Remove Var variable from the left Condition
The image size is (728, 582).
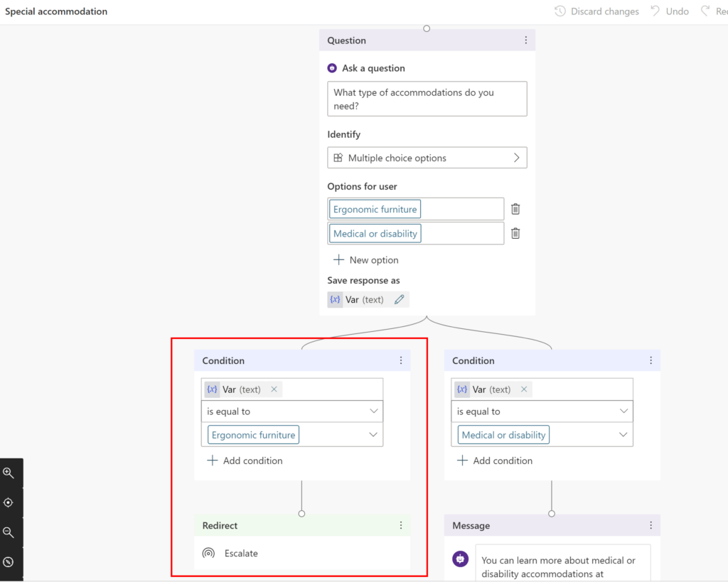[274, 389]
